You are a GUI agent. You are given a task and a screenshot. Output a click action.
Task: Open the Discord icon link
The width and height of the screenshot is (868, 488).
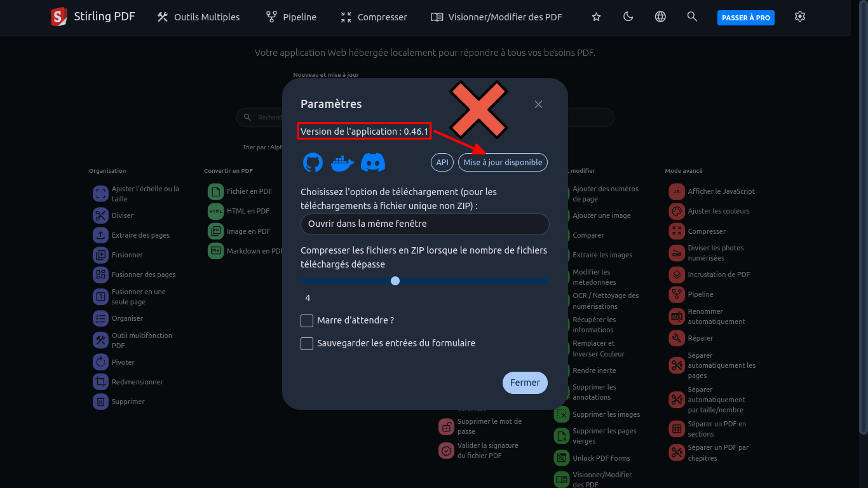(373, 163)
